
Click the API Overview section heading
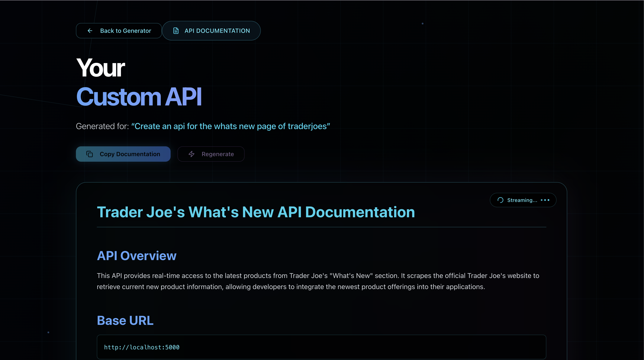click(136, 256)
